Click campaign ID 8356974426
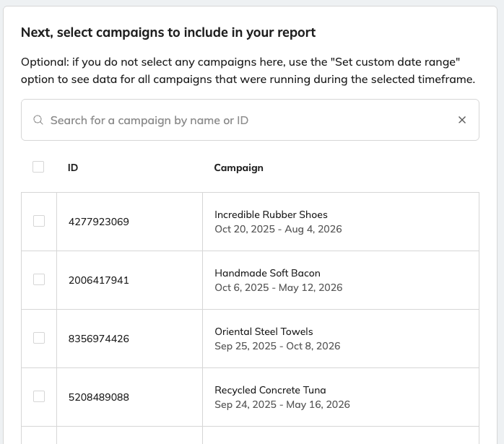The height and width of the screenshot is (444, 504). point(98,339)
